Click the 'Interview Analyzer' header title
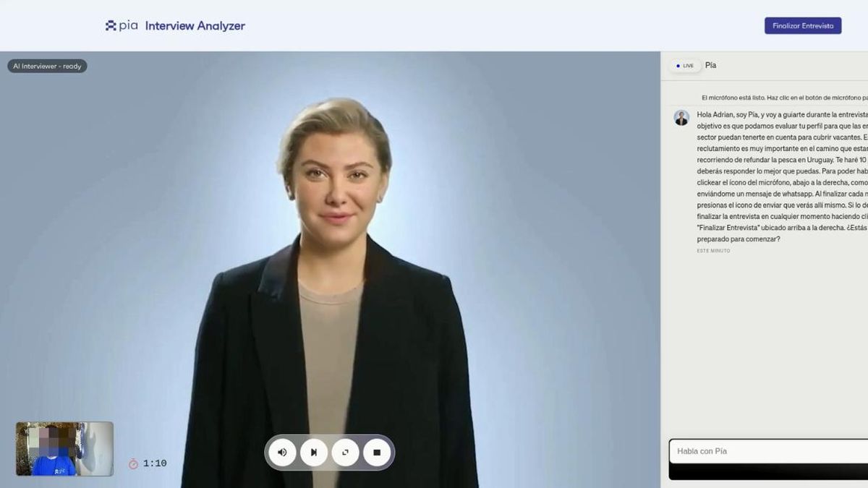This screenshot has width=868, height=488. pyautogui.click(x=195, y=26)
